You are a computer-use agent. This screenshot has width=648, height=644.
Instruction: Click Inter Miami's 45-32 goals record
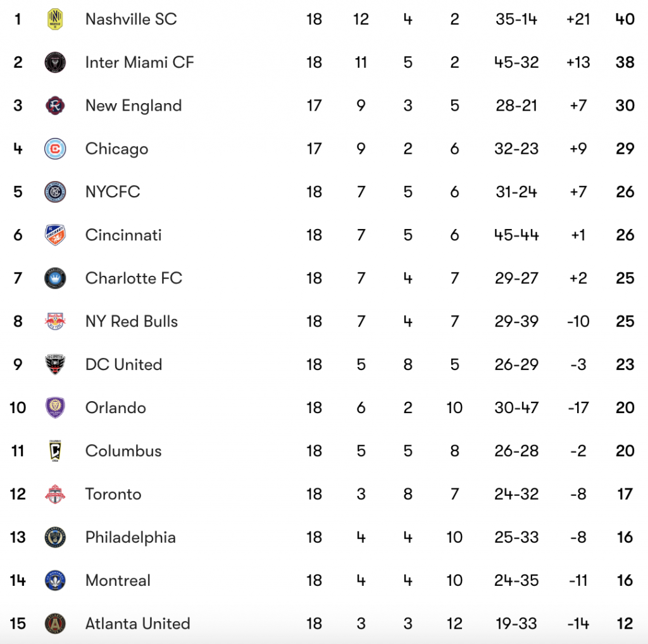pyautogui.click(x=516, y=63)
